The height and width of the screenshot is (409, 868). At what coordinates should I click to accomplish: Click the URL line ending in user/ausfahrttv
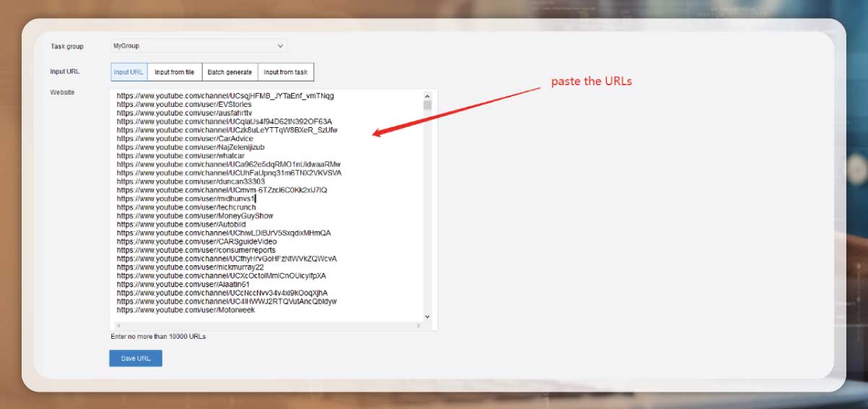click(184, 113)
